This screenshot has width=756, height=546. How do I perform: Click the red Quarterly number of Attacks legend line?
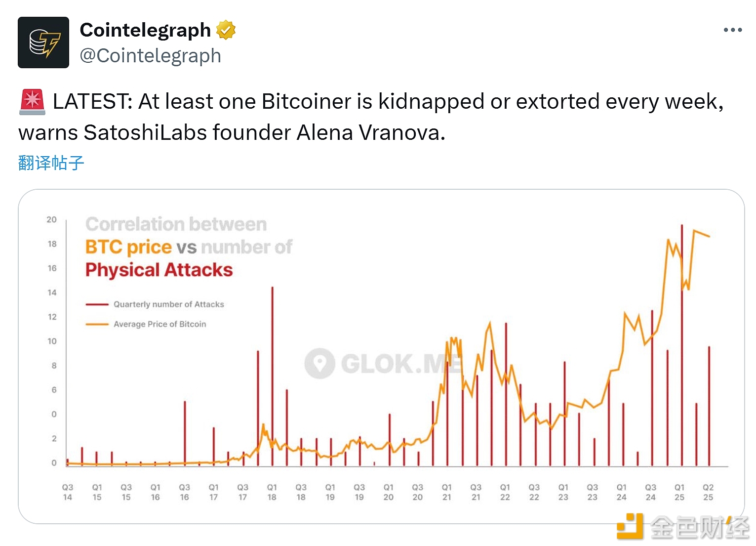pos(97,304)
